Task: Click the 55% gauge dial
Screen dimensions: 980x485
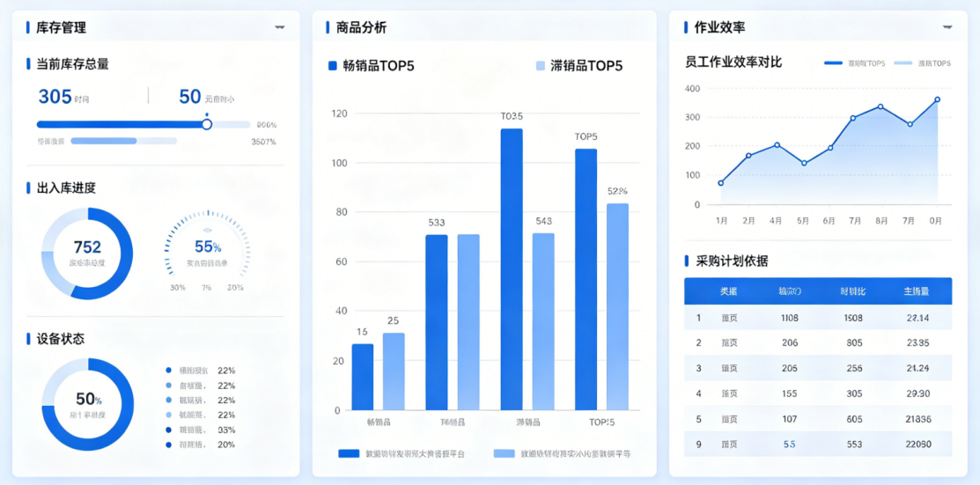Action: click(208, 249)
